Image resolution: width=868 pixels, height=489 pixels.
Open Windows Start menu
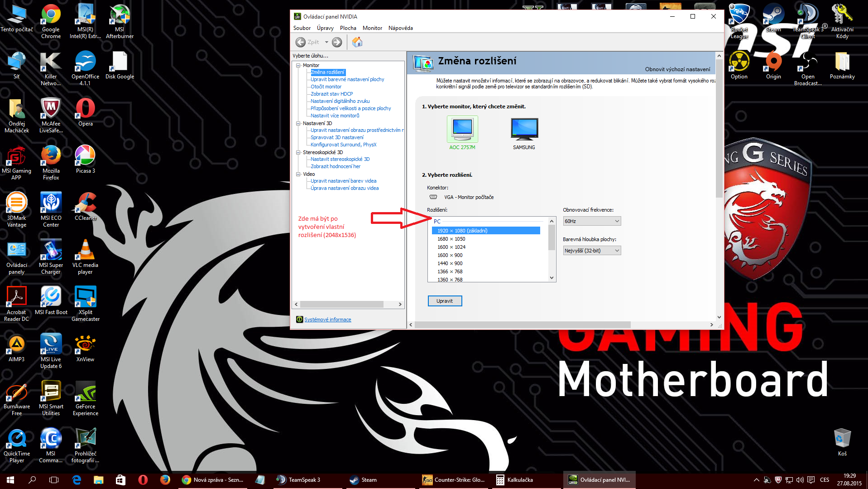point(10,479)
